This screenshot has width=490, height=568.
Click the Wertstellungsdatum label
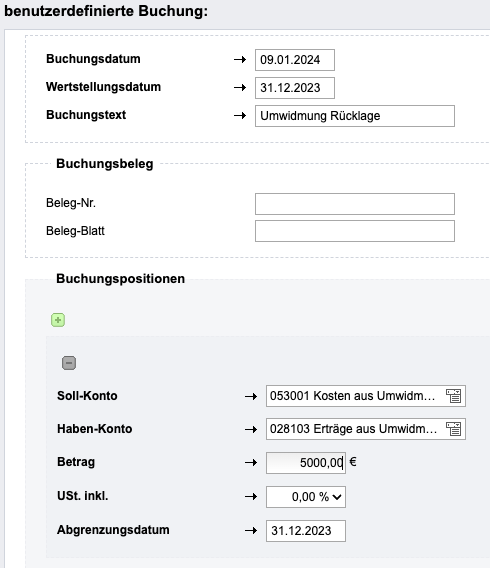103,87
